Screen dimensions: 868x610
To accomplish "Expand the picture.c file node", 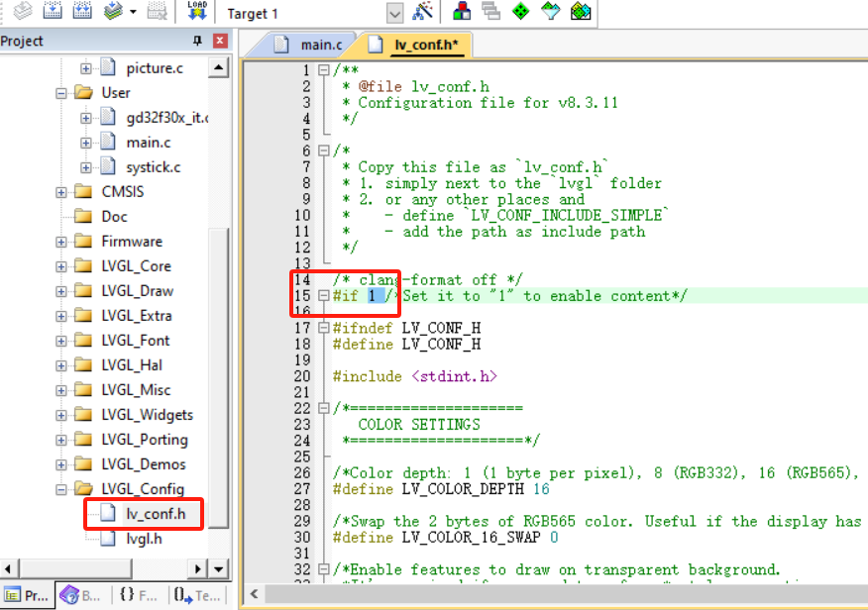I will click(86, 68).
